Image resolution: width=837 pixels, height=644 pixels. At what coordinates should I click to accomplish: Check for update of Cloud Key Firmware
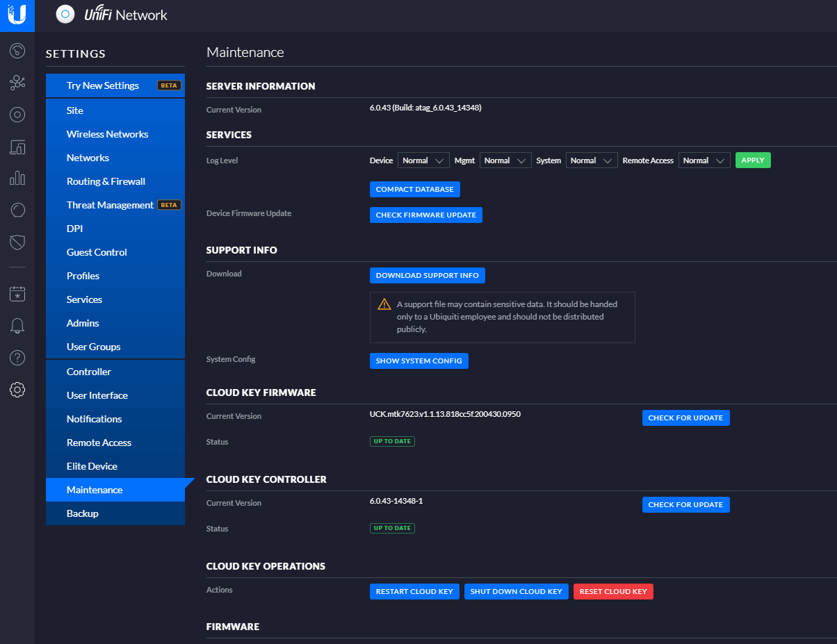(x=686, y=418)
